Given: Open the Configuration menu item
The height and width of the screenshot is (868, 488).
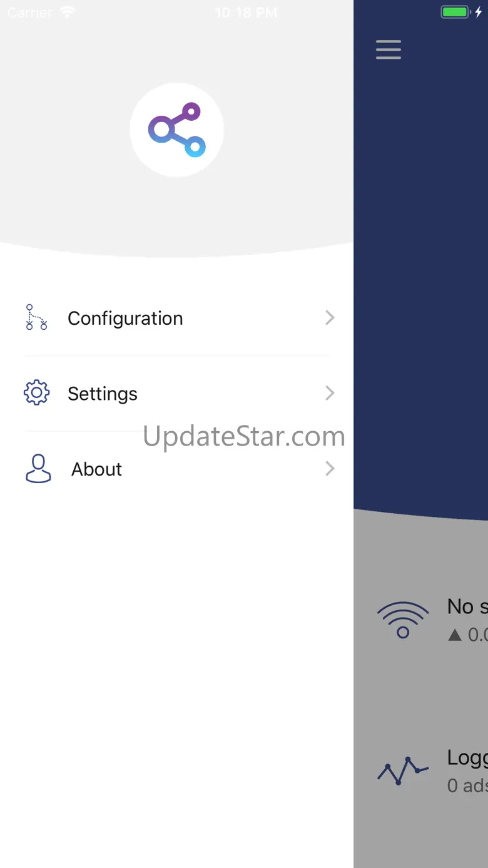Looking at the screenshot, I should coord(177,318).
